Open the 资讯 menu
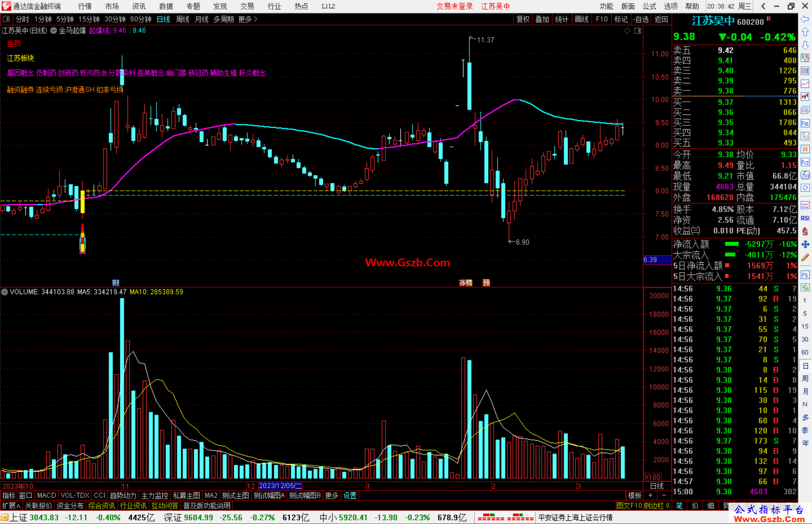The height and width of the screenshot is (524, 812). [139, 6]
